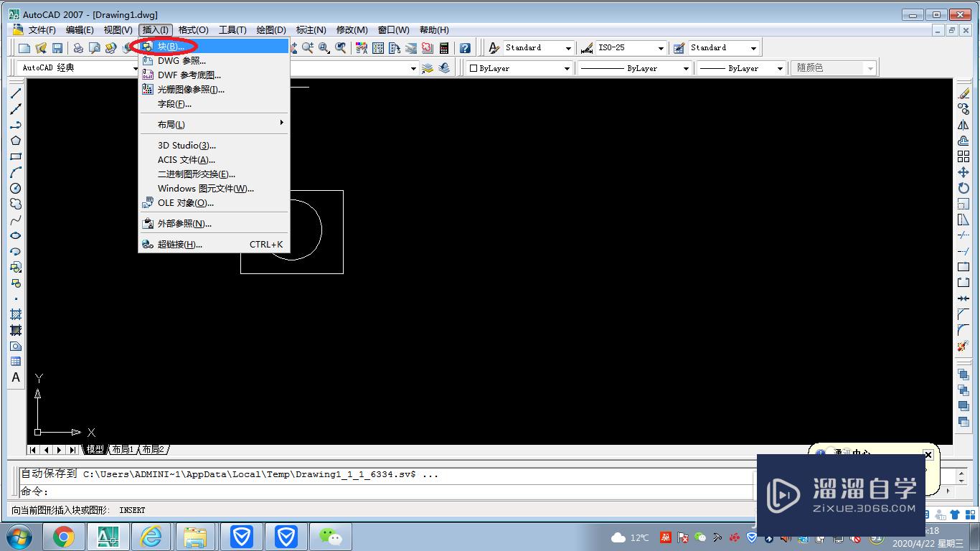
Task: Click the Copy object tool
Action: [x=963, y=109]
